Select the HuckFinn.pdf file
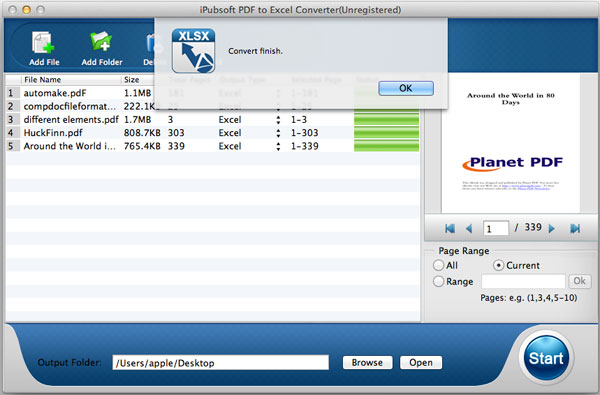600x395 pixels. [53, 133]
